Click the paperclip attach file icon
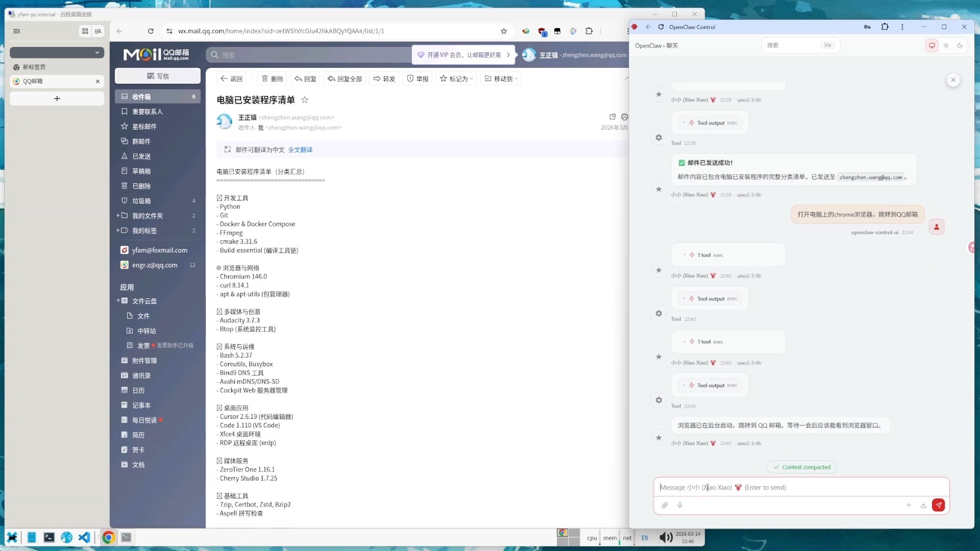The height and width of the screenshot is (551, 980). click(665, 505)
